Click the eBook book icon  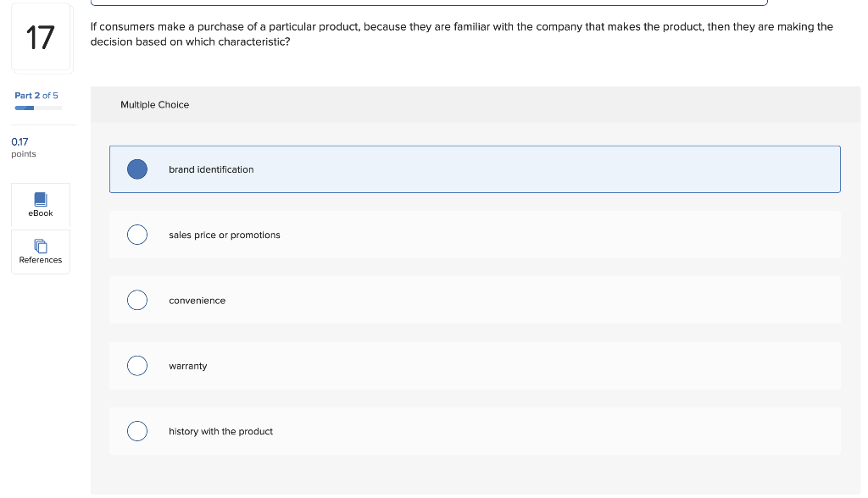coord(40,199)
